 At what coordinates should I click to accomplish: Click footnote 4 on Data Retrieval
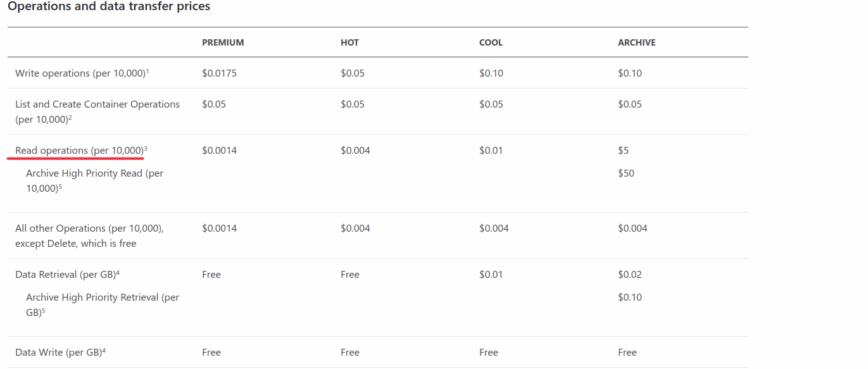[x=118, y=273]
